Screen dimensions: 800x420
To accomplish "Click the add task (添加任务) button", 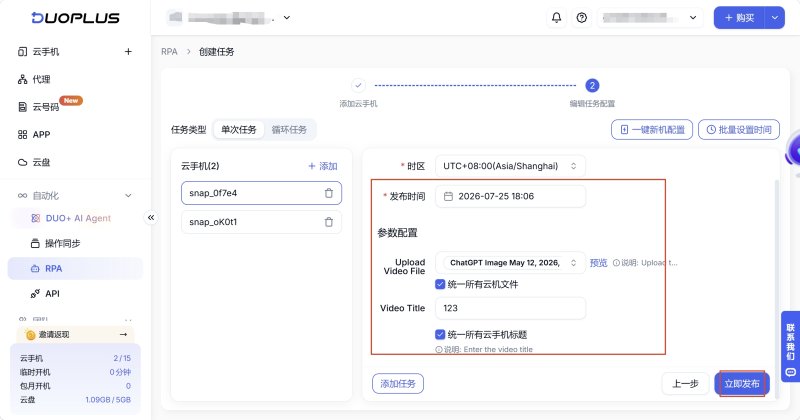I will point(398,384).
